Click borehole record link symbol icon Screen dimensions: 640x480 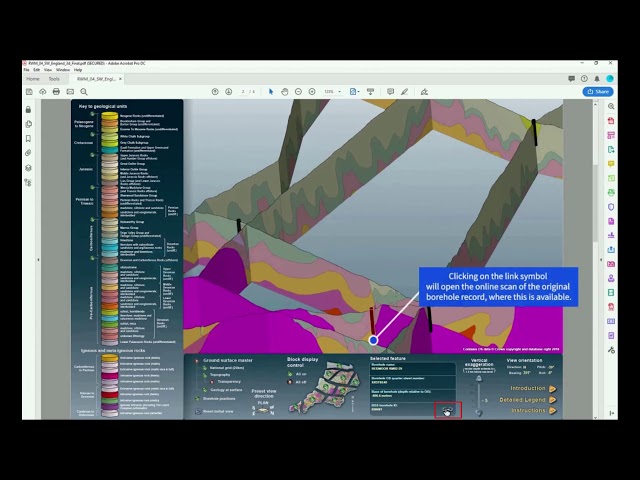(x=447, y=410)
